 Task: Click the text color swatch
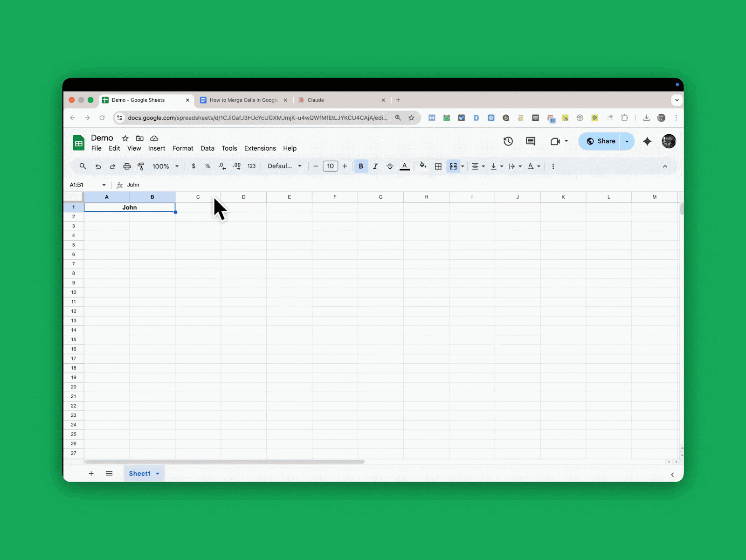[405, 166]
